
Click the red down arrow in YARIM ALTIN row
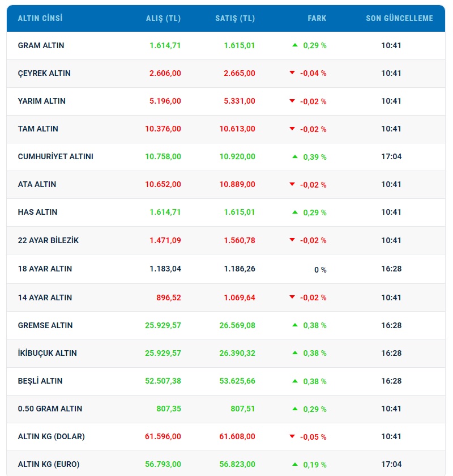click(x=292, y=101)
